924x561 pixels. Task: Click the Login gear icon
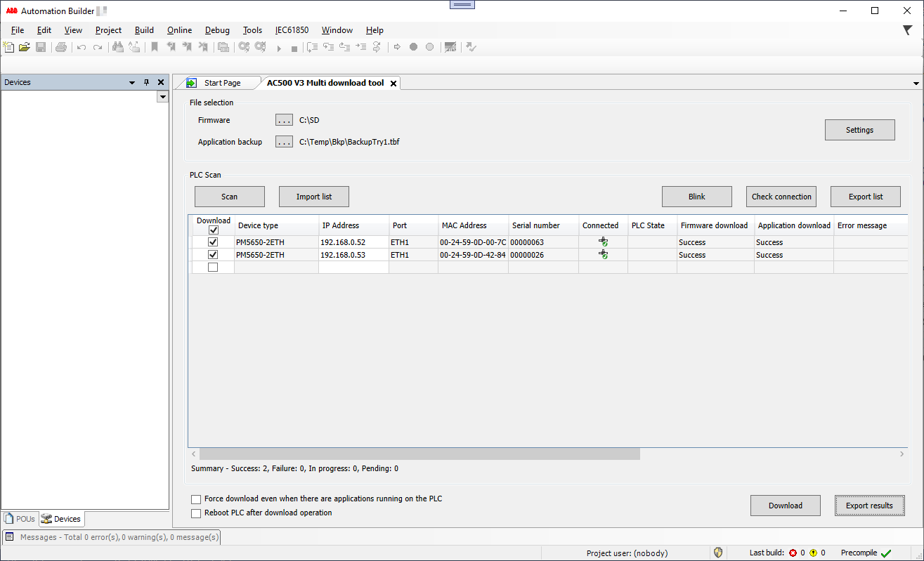[x=244, y=47]
